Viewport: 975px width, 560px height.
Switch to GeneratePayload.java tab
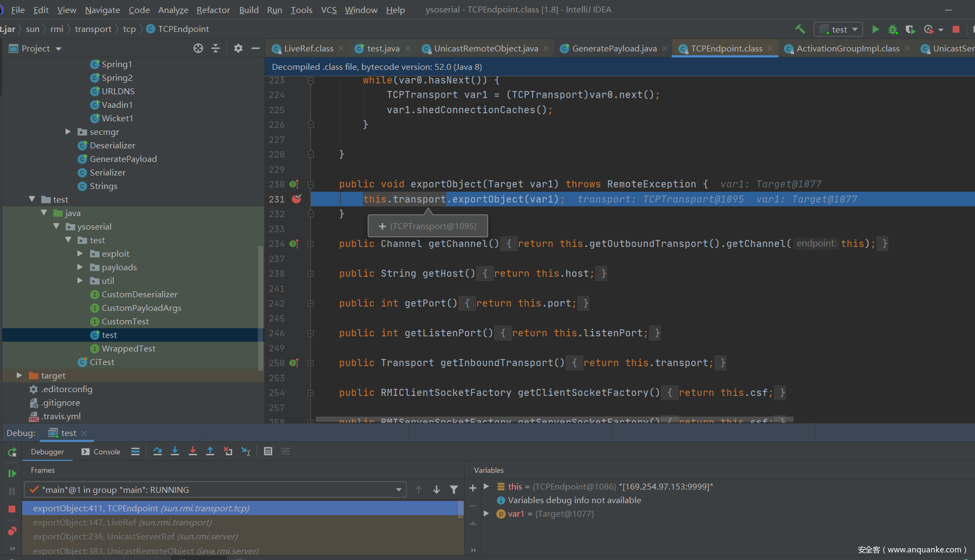pos(614,48)
